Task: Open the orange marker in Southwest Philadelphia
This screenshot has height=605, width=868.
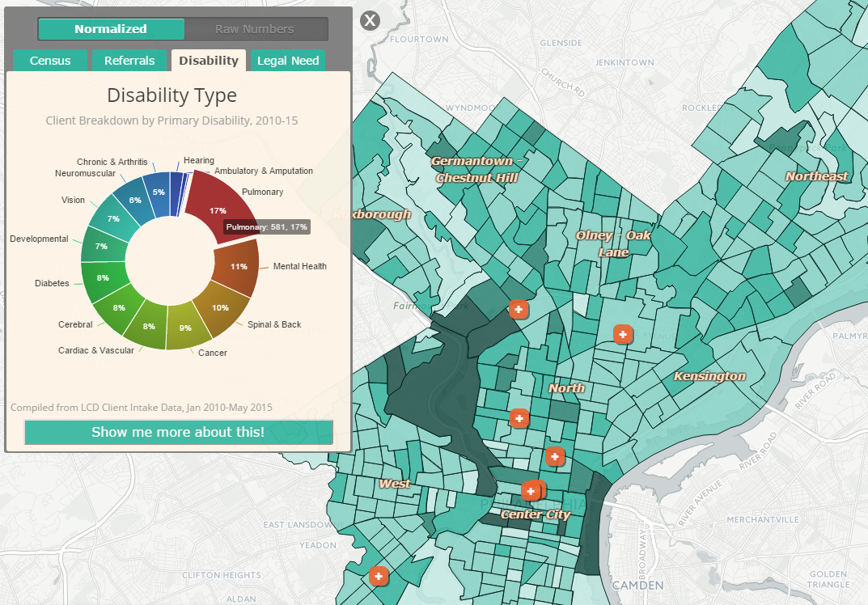Action: point(379,576)
